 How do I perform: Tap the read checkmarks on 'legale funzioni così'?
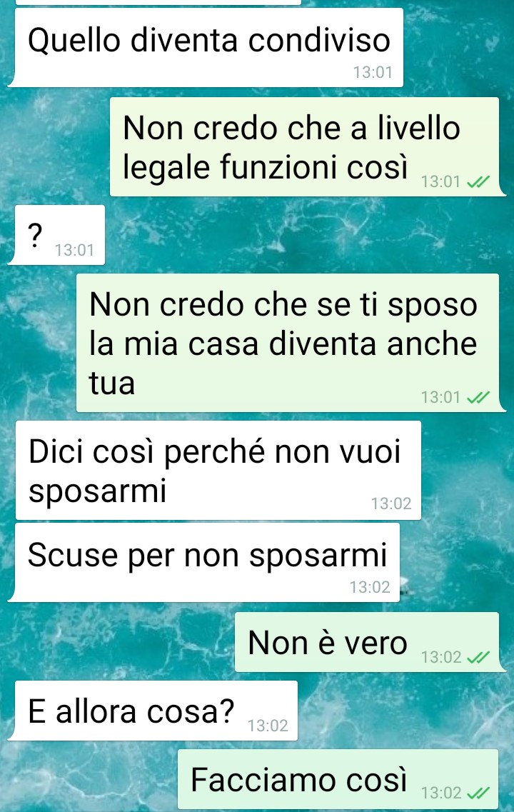pyautogui.click(x=478, y=182)
